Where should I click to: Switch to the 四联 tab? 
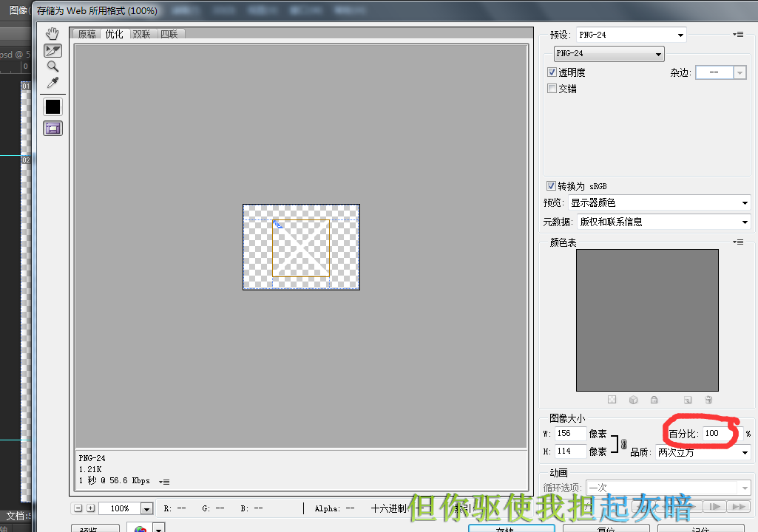click(x=169, y=34)
